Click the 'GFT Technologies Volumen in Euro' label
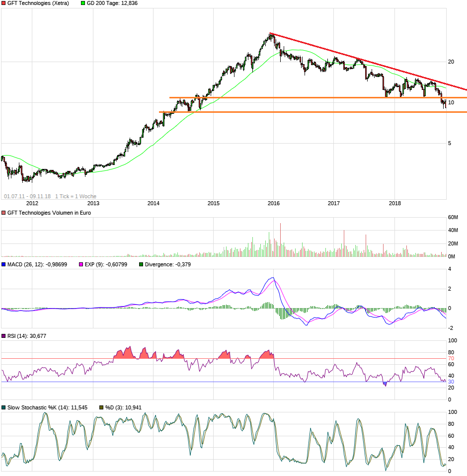The width and height of the screenshot is (467, 476). pyautogui.click(x=49, y=213)
